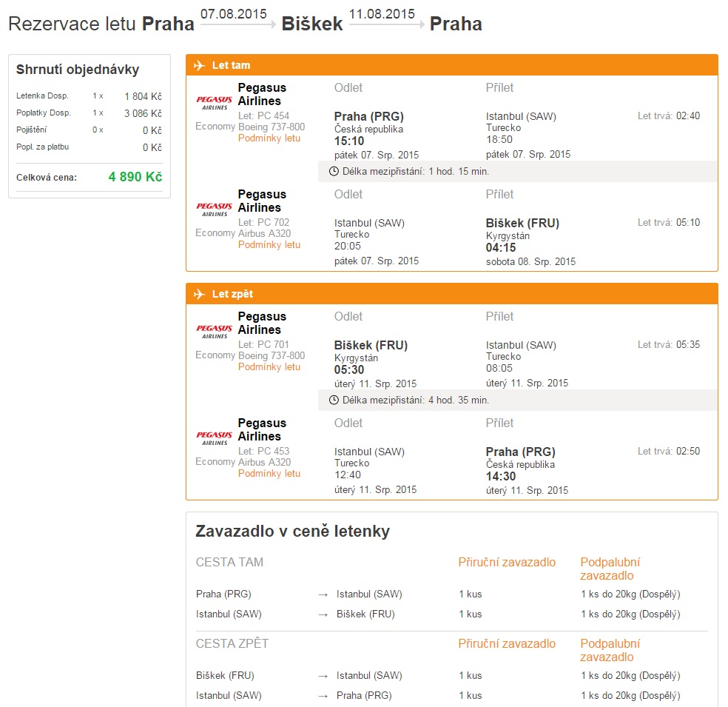This screenshot has height=707, width=728.
Task: Click departure time 05:30 from Biškek
Action: pyautogui.click(x=349, y=369)
